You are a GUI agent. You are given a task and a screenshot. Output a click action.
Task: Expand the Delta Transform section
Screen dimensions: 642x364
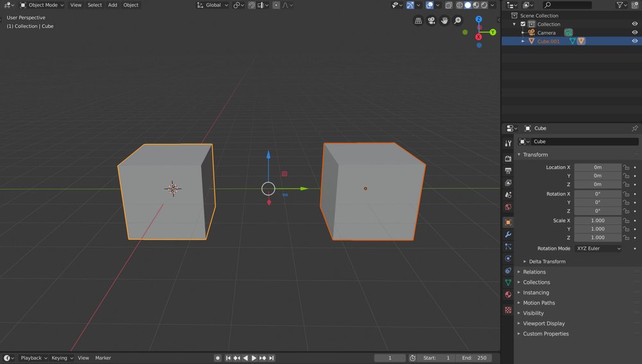[546, 261]
